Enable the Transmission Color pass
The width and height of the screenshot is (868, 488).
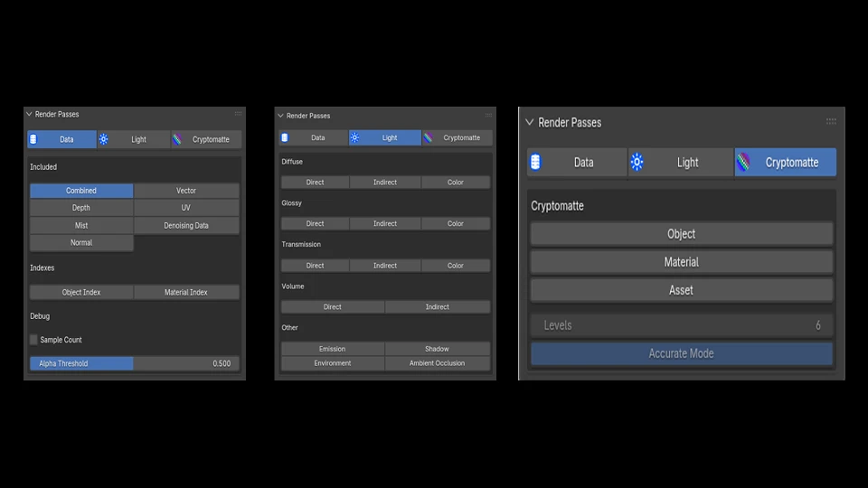456,266
